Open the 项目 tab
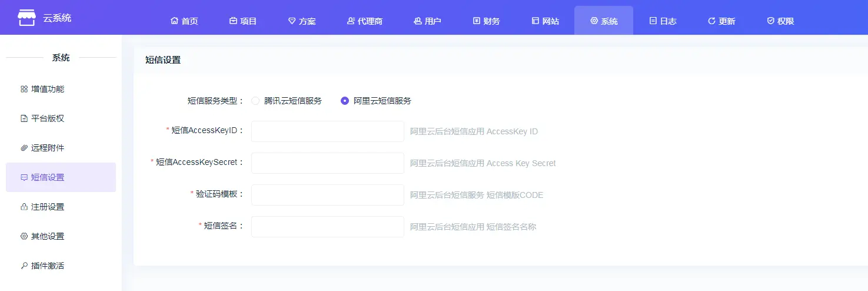 point(243,21)
